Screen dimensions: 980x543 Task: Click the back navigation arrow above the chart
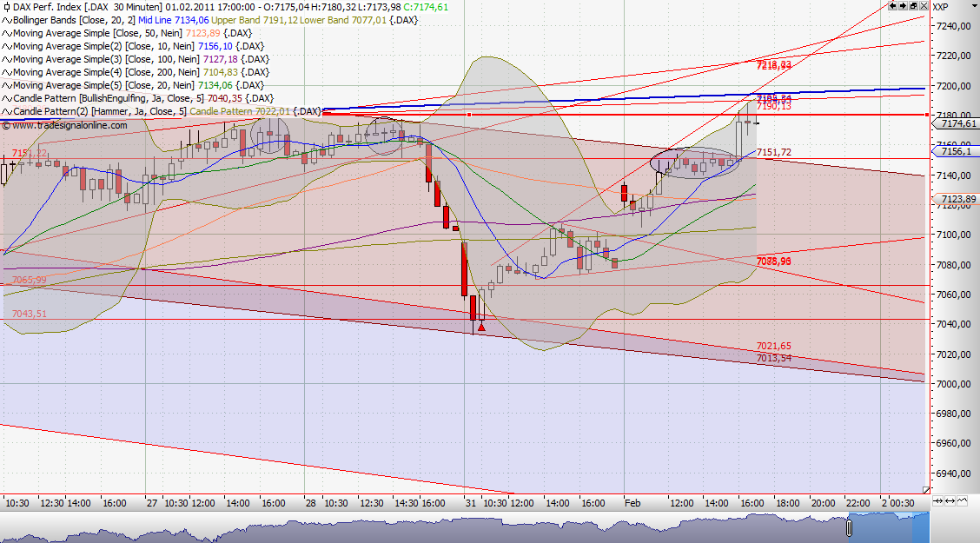(x=893, y=6)
